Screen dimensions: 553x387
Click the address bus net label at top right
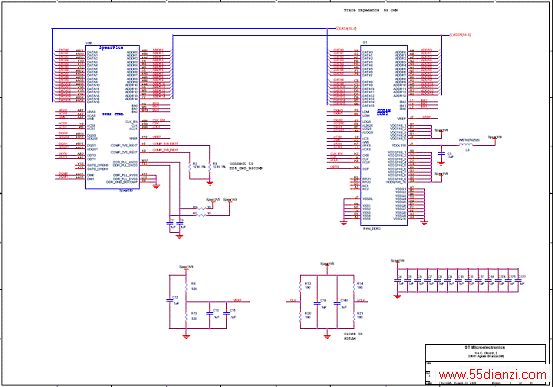pyautogui.click(x=461, y=35)
